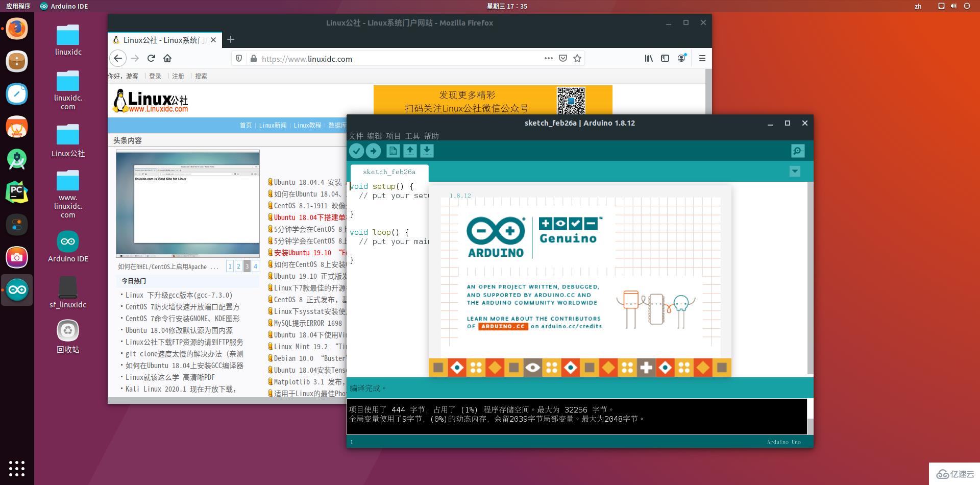Select slideshow page 2 button
Image resolution: width=980 pixels, height=485 pixels.
point(238,266)
